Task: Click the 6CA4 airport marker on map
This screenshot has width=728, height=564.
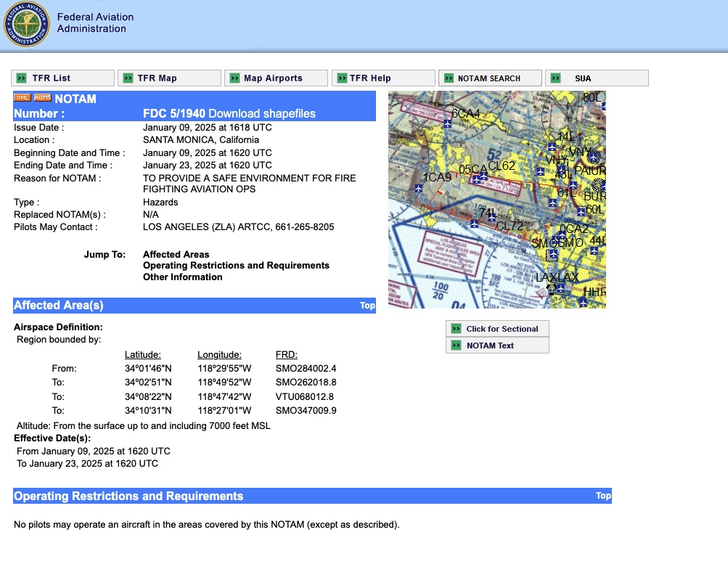Action: point(448,124)
